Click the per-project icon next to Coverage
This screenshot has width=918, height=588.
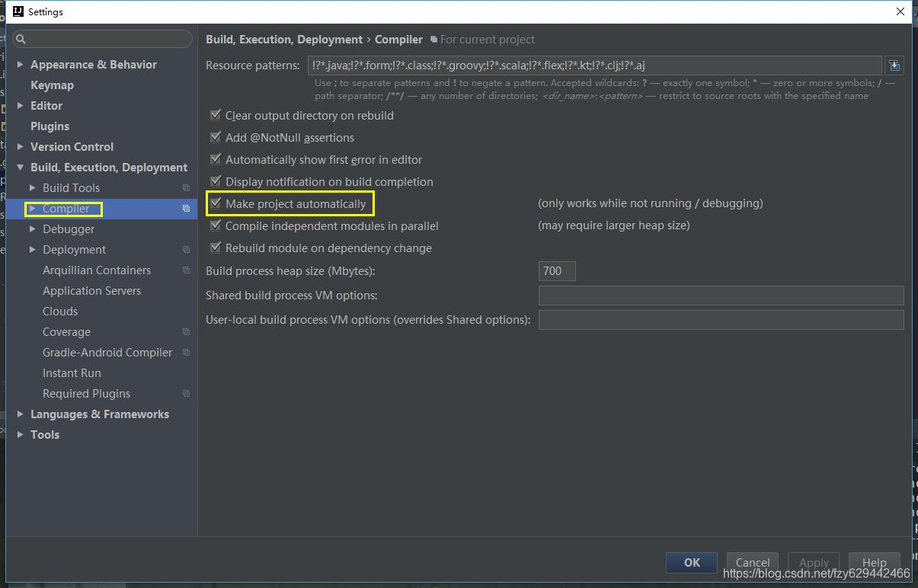(186, 332)
